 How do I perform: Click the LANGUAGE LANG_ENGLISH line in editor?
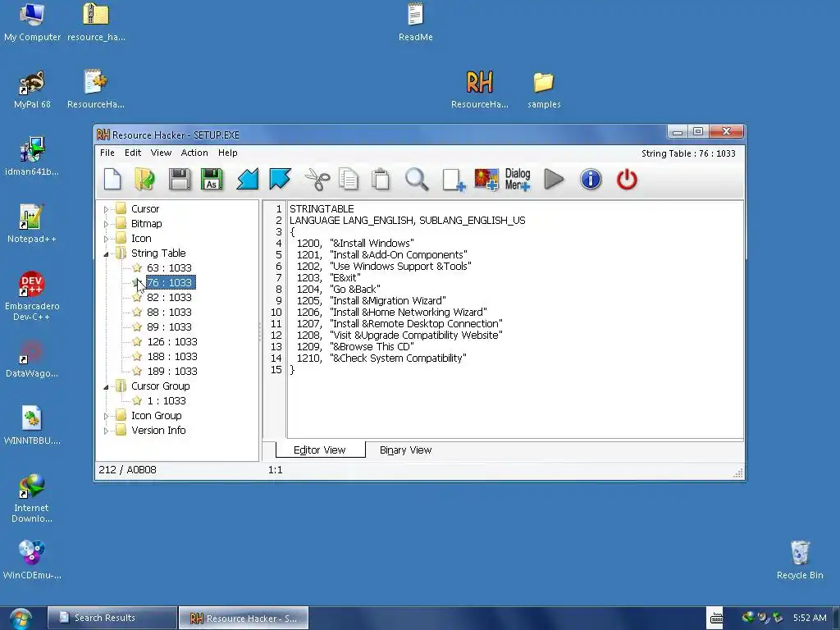coord(407,220)
